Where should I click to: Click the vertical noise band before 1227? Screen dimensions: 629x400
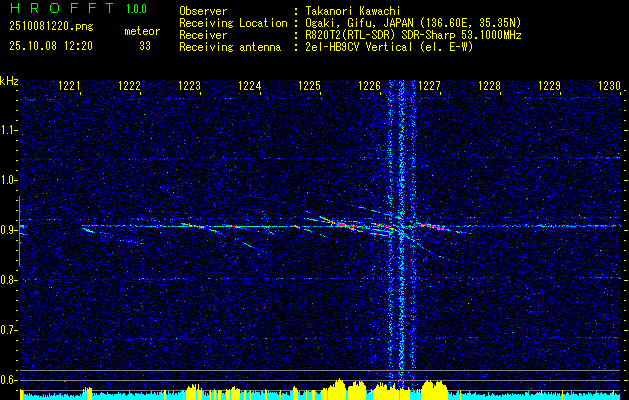tap(402, 237)
